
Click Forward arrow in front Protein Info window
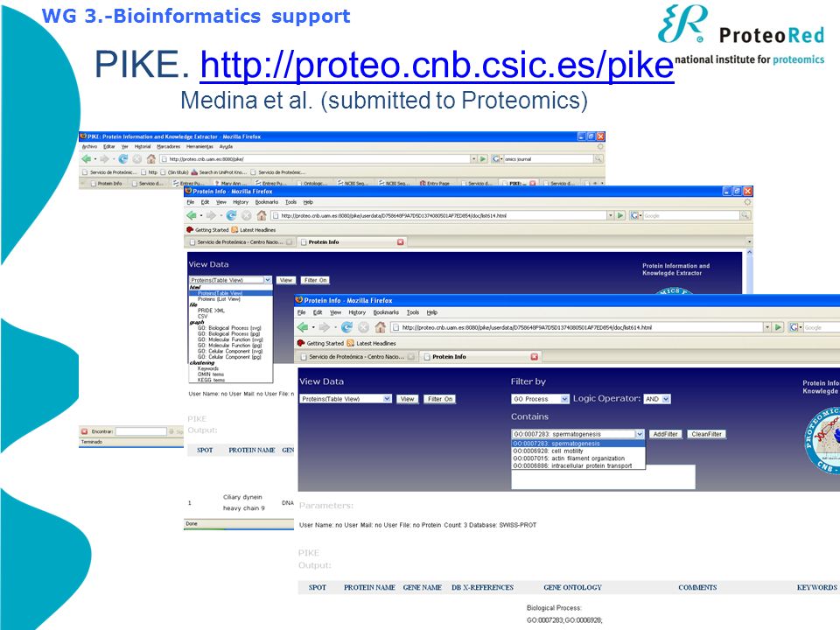point(325,326)
